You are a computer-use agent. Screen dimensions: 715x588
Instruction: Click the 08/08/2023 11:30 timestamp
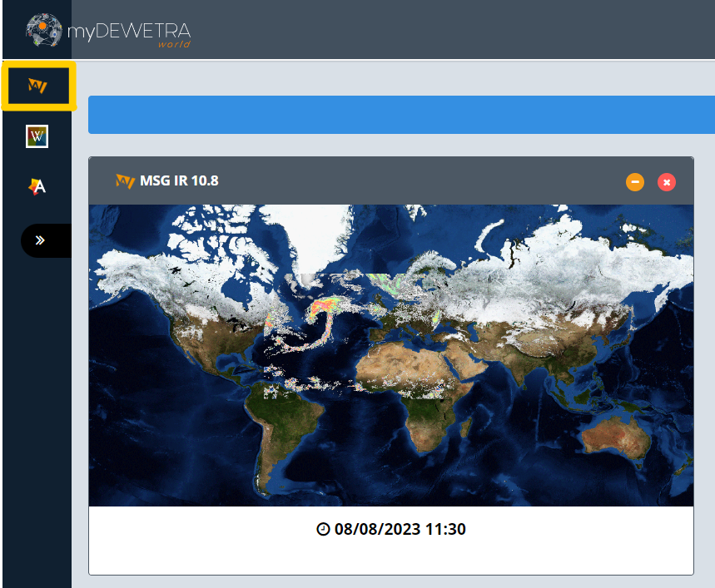pos(400,529)
